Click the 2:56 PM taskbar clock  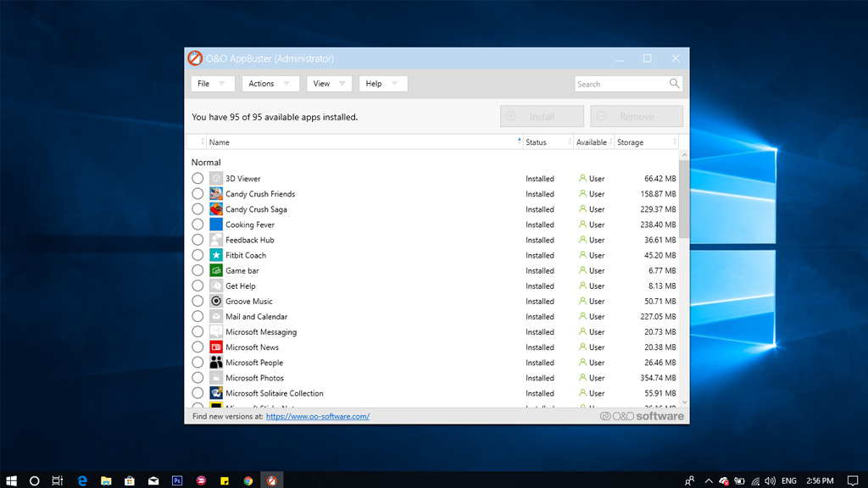click(x=820, y=481)
